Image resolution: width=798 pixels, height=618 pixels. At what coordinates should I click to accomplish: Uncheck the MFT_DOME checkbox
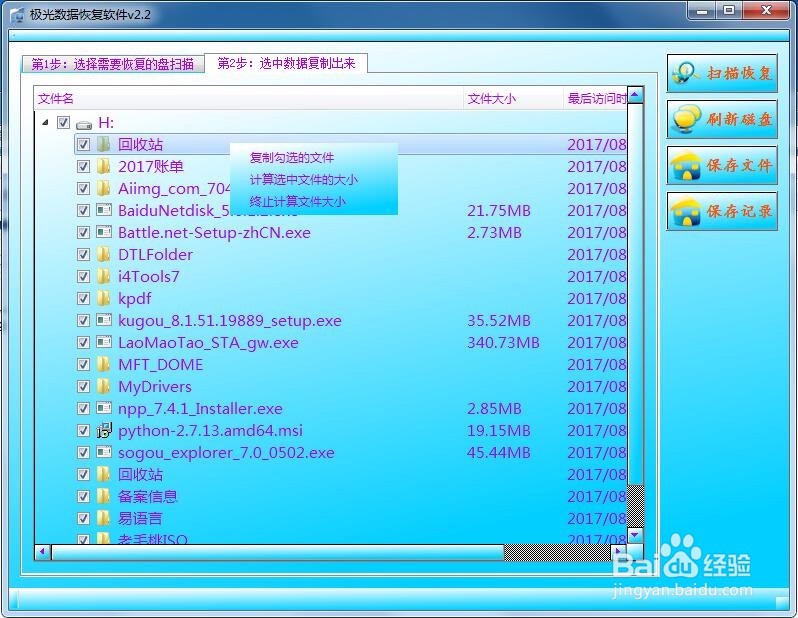pos(83,364)
